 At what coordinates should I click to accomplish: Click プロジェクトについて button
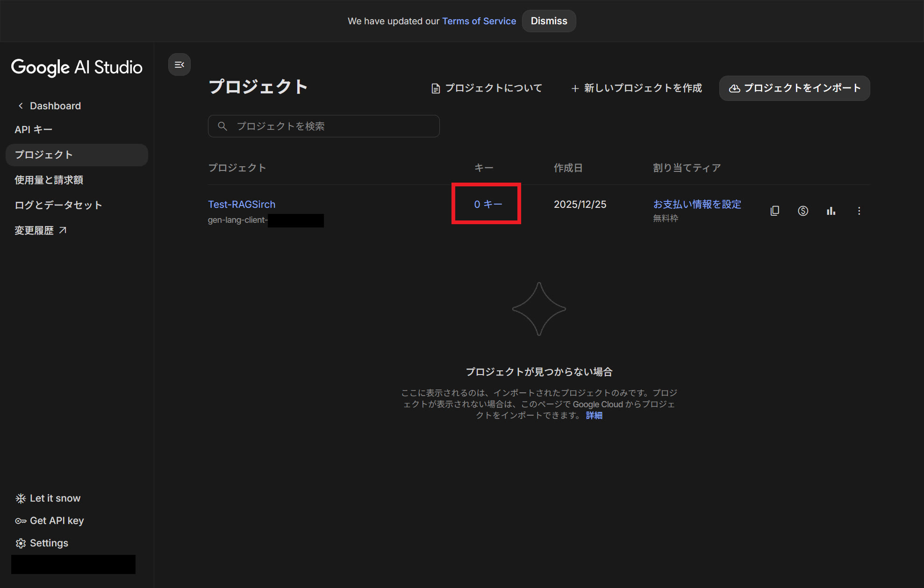(486, 88)
